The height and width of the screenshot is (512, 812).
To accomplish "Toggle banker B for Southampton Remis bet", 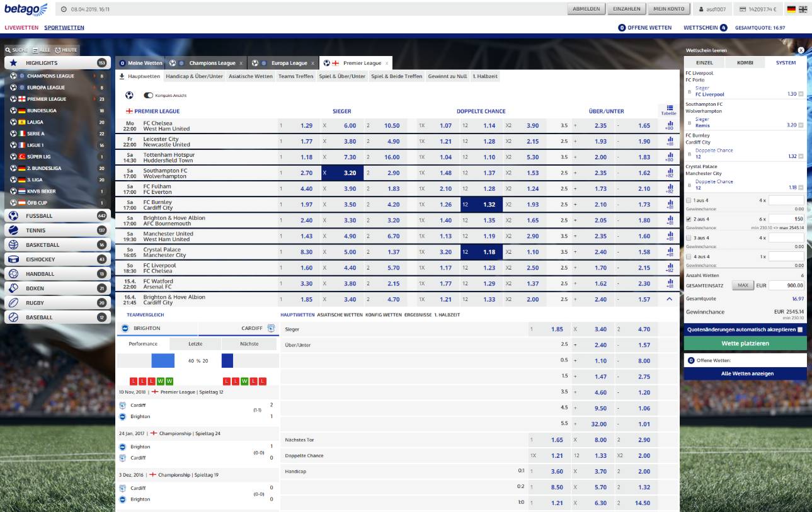I will tap(689, 123).
